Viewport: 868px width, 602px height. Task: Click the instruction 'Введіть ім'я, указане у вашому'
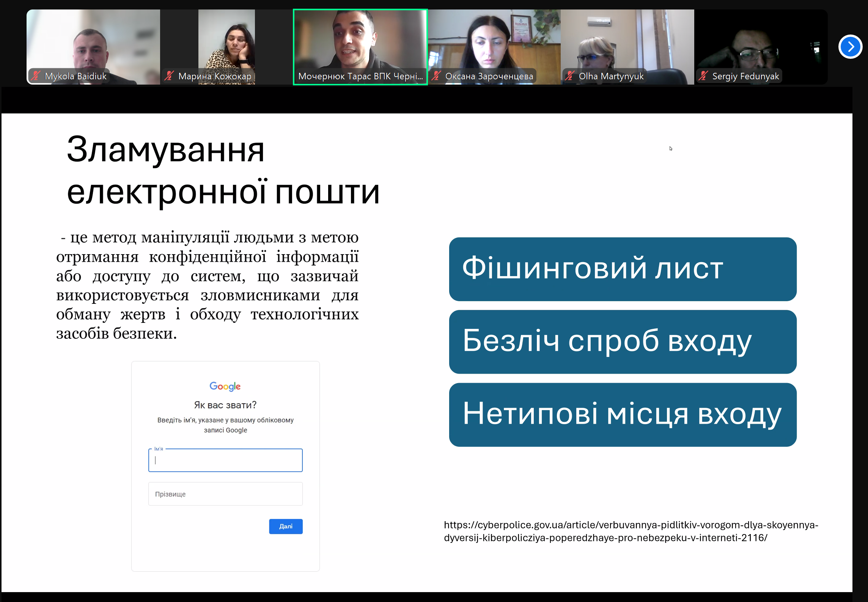[225, 420]
